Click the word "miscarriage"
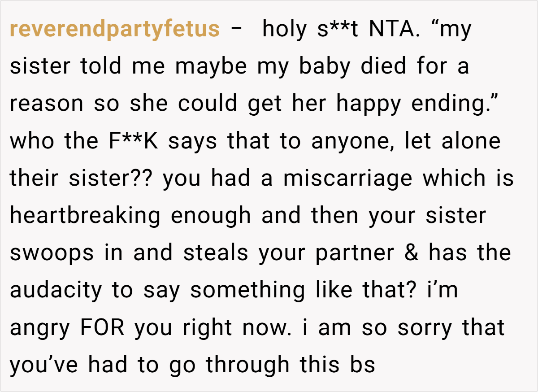Image resolution: width=538 pixels, height=392 pixels. point(347,179)
